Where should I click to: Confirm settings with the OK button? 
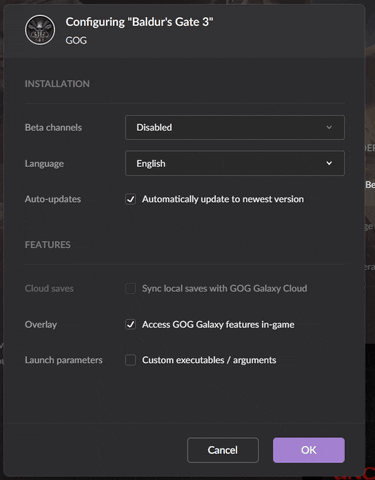click(x=309, y=450)
